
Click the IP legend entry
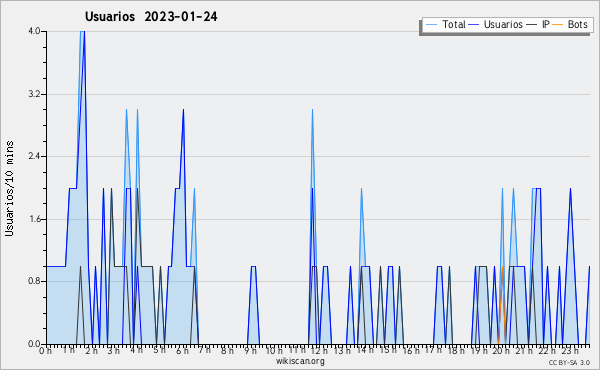click(x=538, y=24)
